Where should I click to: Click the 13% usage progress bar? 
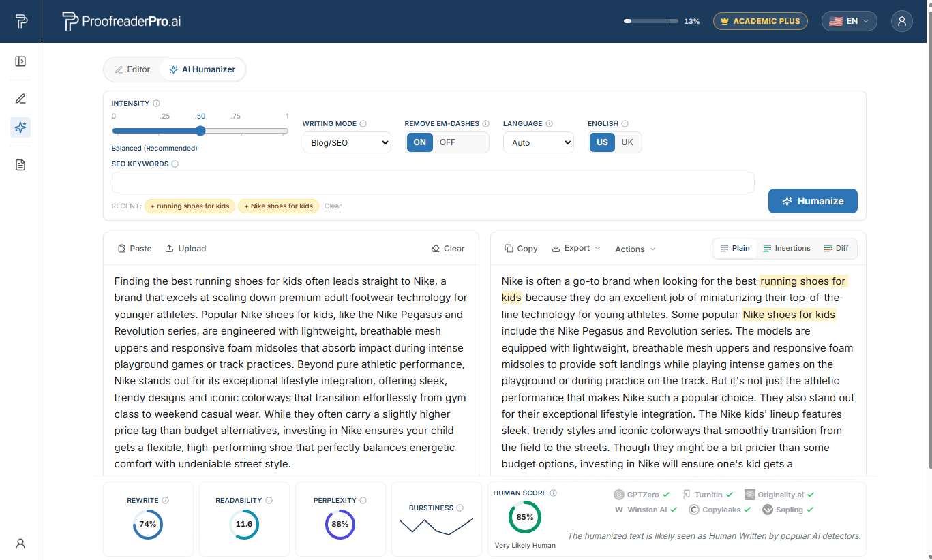651,21
